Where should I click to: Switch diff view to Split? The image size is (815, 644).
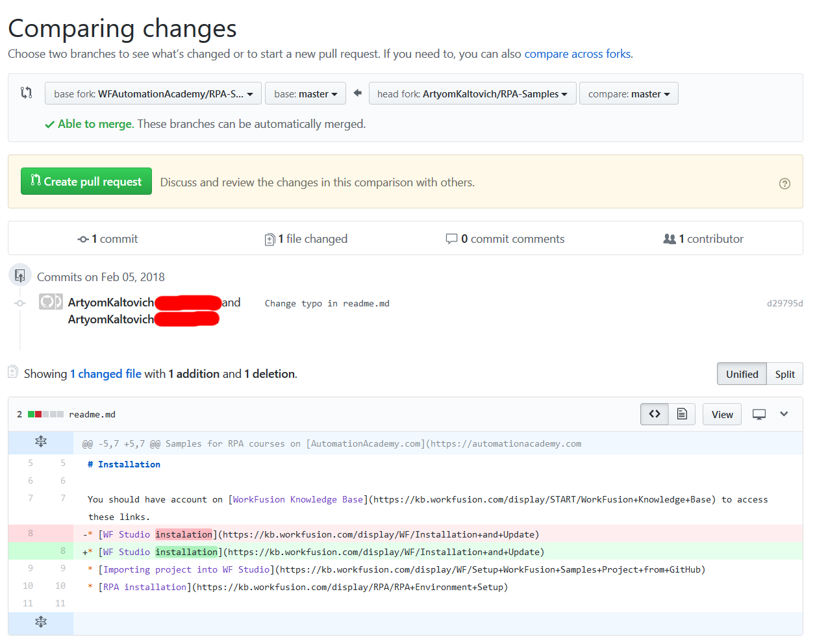(x=784, y=374)
